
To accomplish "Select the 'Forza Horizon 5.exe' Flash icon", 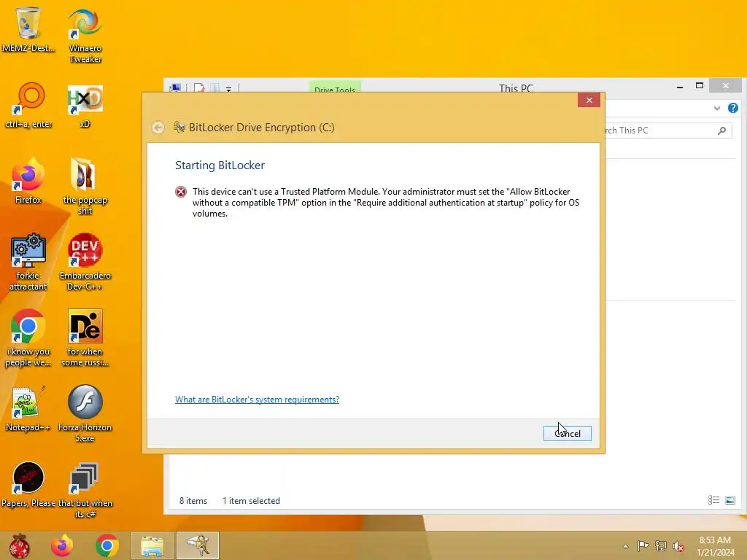I will (85, 413).
